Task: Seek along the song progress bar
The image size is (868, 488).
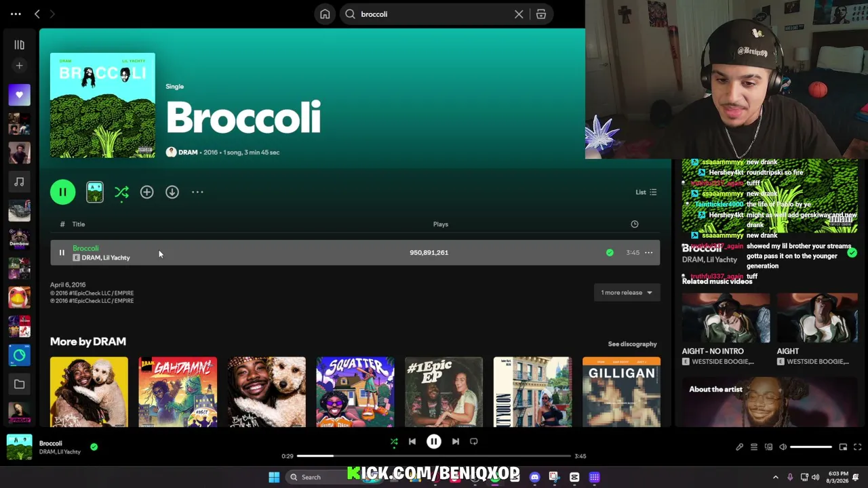Action: [434, 456]
